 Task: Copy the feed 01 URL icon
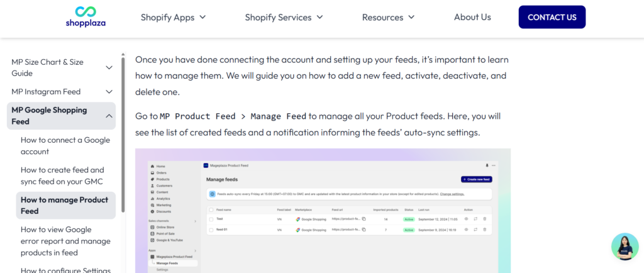click(364, 230)
